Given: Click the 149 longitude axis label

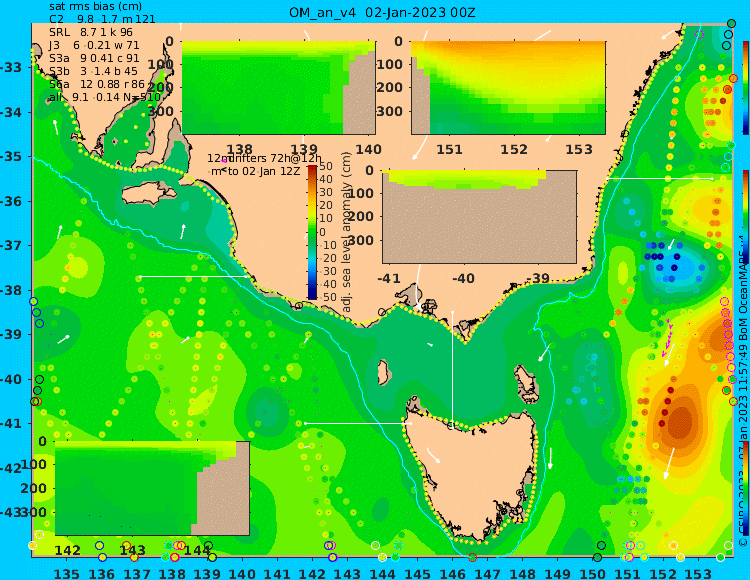Looking at the screenshot, I should pos(557,573).
